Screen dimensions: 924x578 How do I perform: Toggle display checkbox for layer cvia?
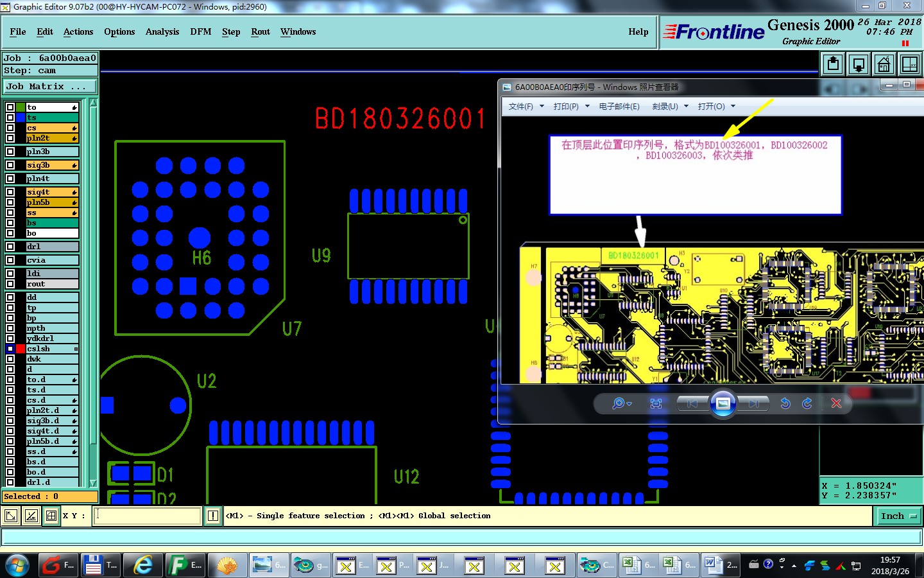[x=10, y=260]
